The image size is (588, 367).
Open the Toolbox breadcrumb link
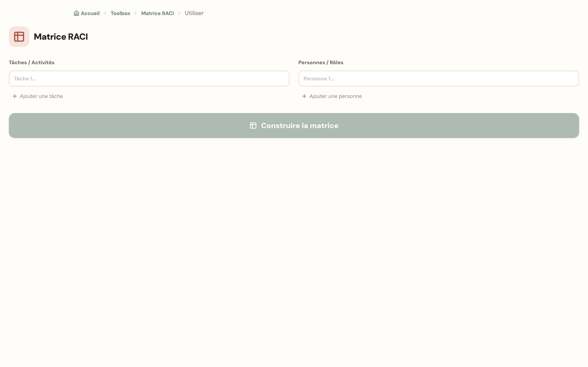[x=120, y=13]
